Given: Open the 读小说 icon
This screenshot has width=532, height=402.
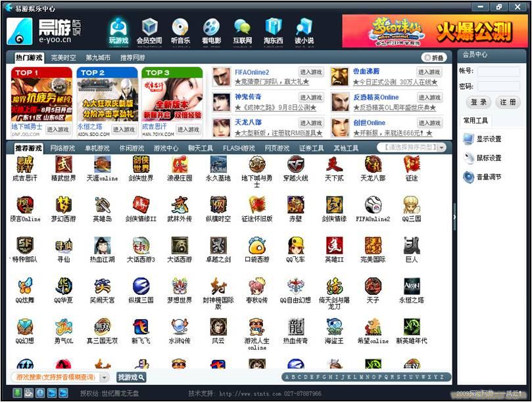Looking at the screenshot, I should 304,31.
